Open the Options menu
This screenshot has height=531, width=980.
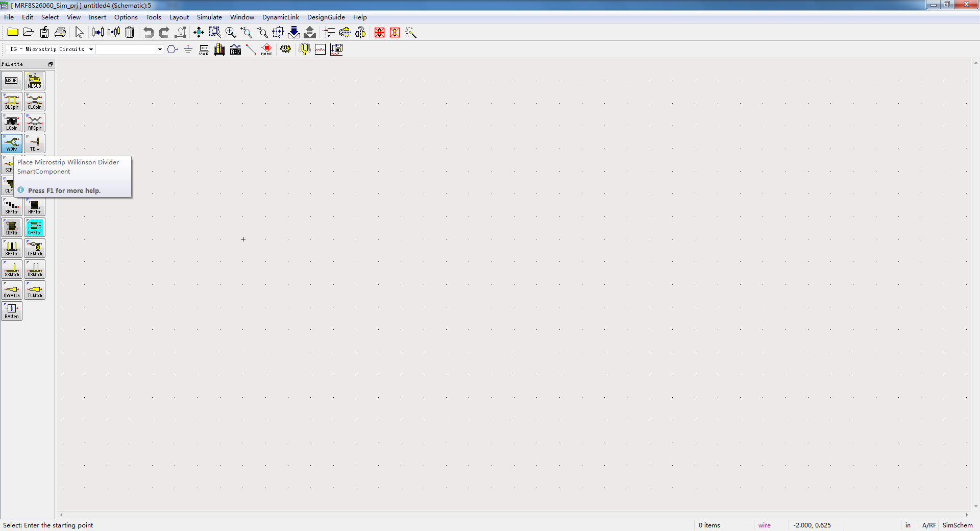click(x=126, y=17)
